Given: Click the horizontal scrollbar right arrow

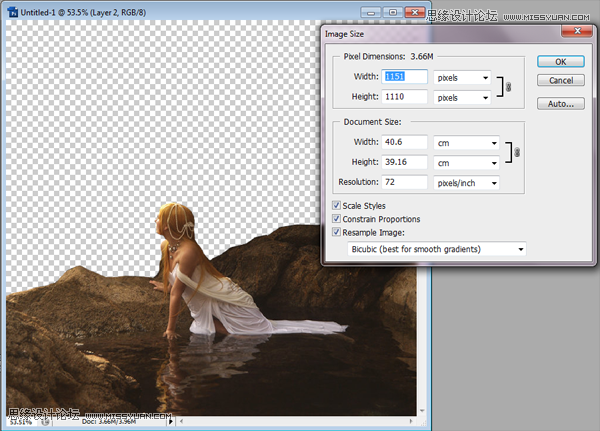Looking at the screenshot, I should point(411,421).
